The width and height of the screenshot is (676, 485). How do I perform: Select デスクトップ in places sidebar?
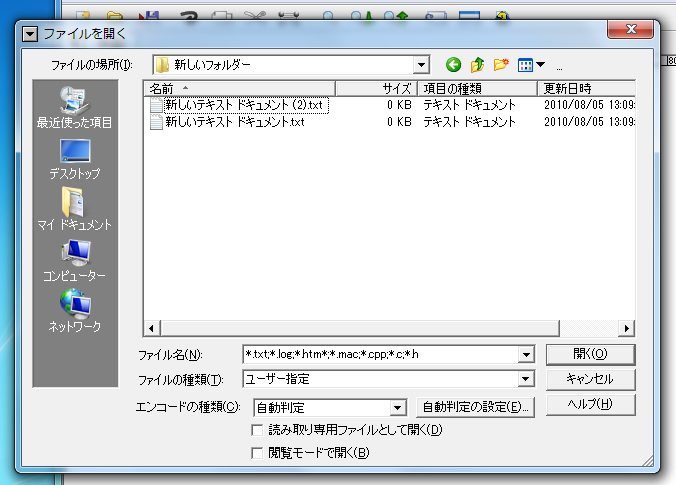click(x=74, y=159)
